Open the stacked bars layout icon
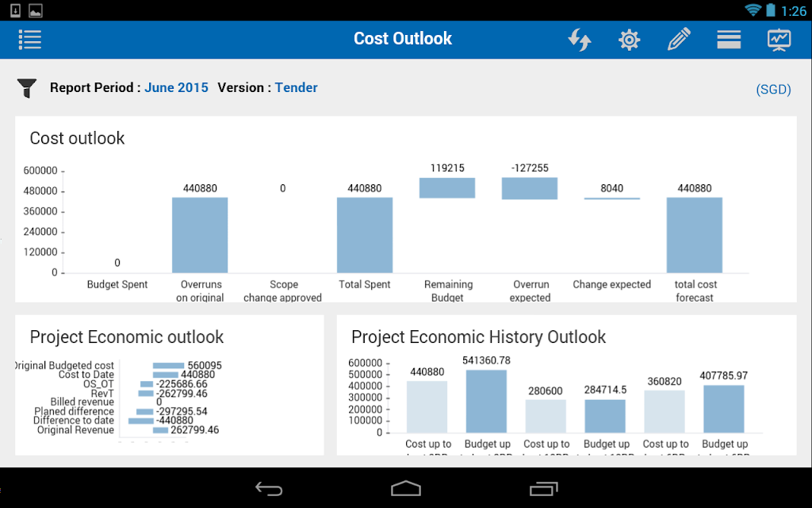812x508 pixels. pyautogui.click(x=729, y=40)
